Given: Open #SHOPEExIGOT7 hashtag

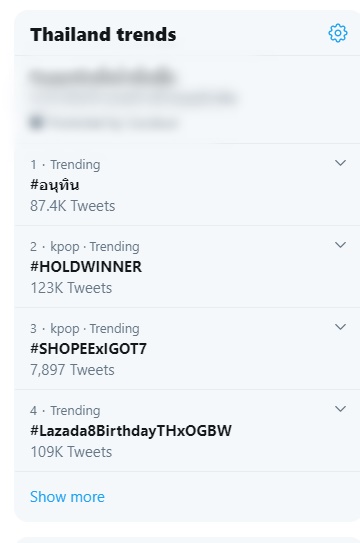Looking at the screenshot, I should tap(88, 349).
